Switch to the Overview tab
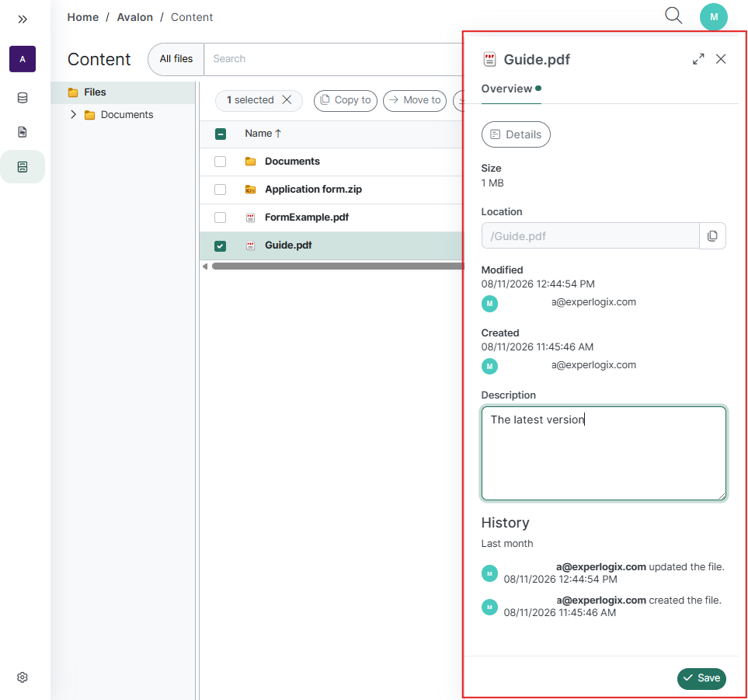Viewport: 748px width, 700px height. click(511, 89)
